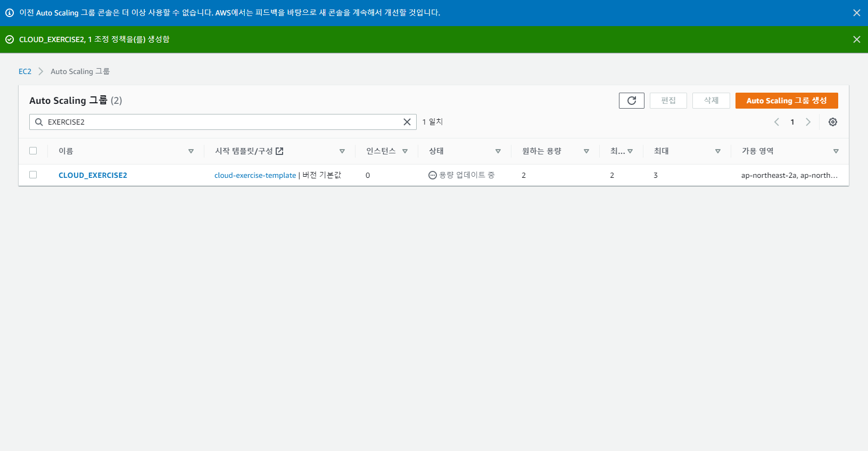Sort by desired capacity column arrow
The height and width of the screenshot is (451, 868).
586,151
